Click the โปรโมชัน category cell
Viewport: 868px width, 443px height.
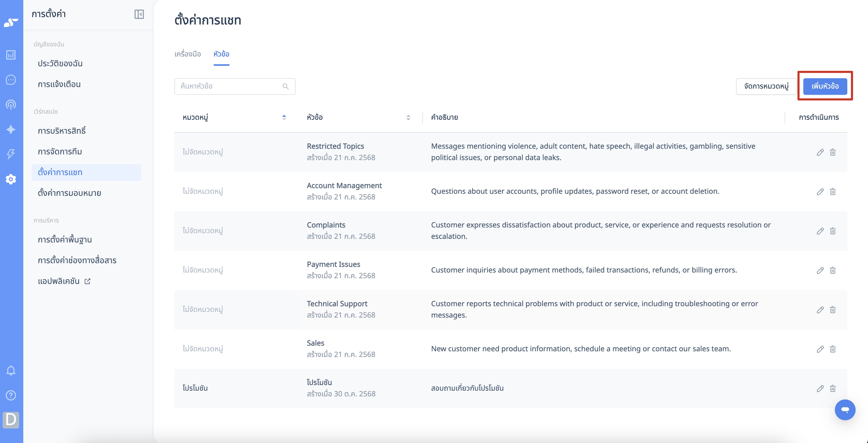195,388
